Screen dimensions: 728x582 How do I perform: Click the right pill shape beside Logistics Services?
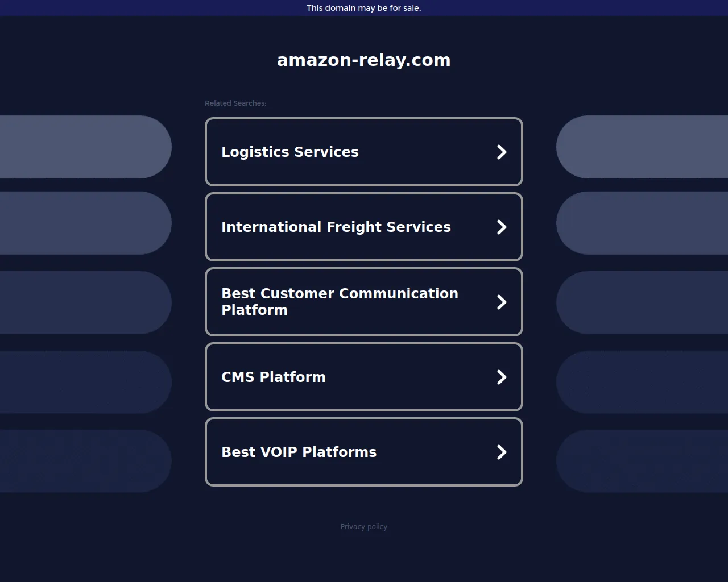(643, 147)
